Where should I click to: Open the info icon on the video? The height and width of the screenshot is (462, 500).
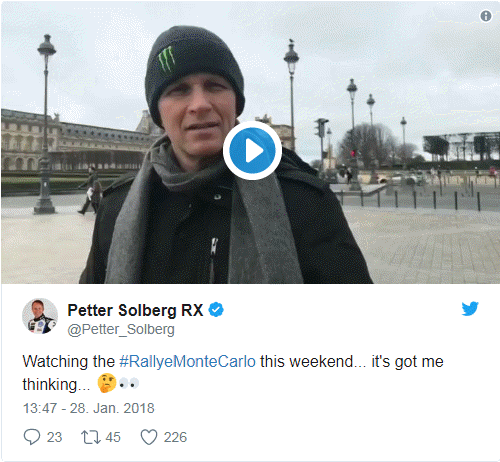click(x=486, y=16)
